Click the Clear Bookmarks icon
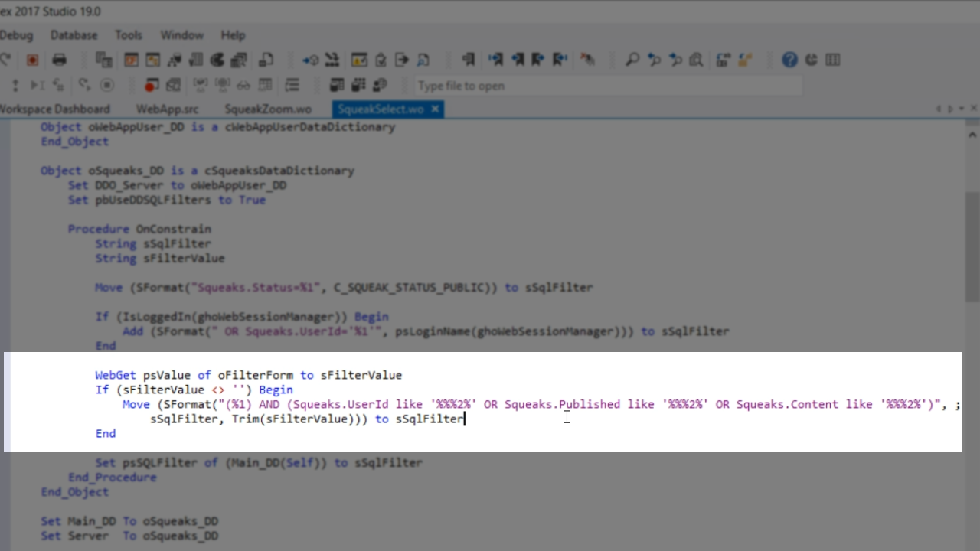Viewport: 980px width, 551px height. tap(587, 60)
